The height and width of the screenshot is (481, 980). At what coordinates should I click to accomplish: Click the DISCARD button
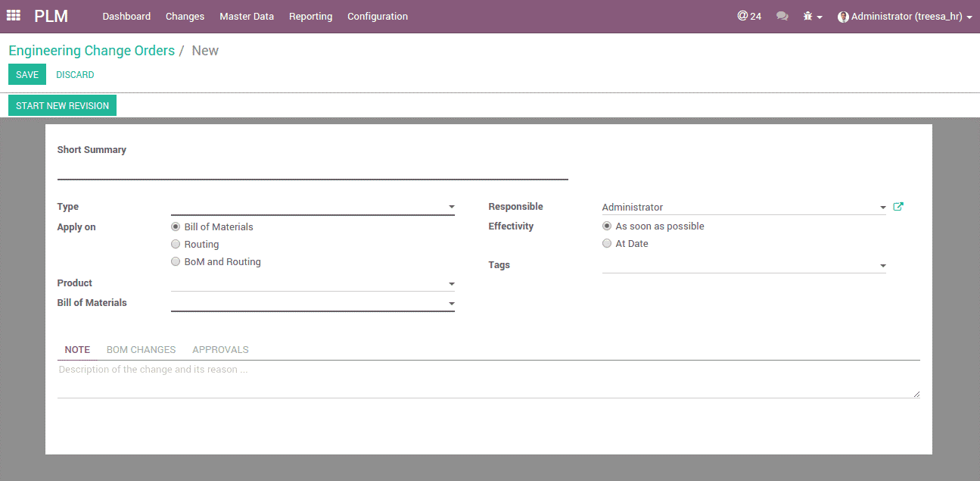coord(75,74)
